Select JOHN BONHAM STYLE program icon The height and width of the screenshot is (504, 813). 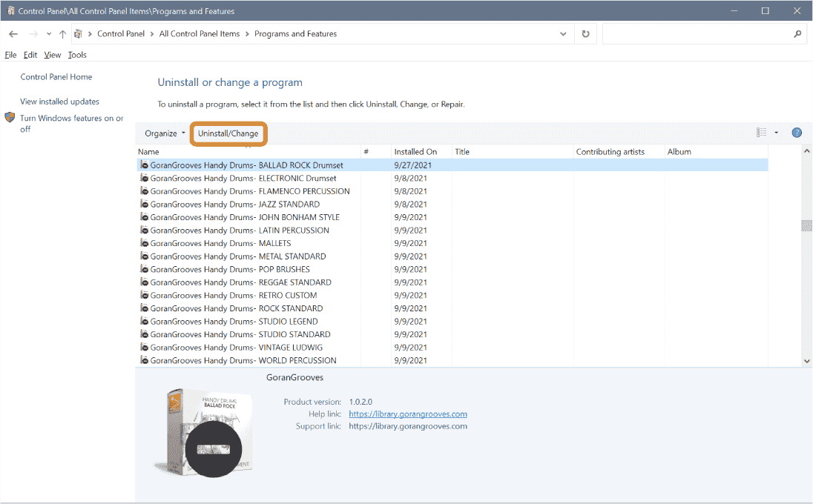[144, 216]
